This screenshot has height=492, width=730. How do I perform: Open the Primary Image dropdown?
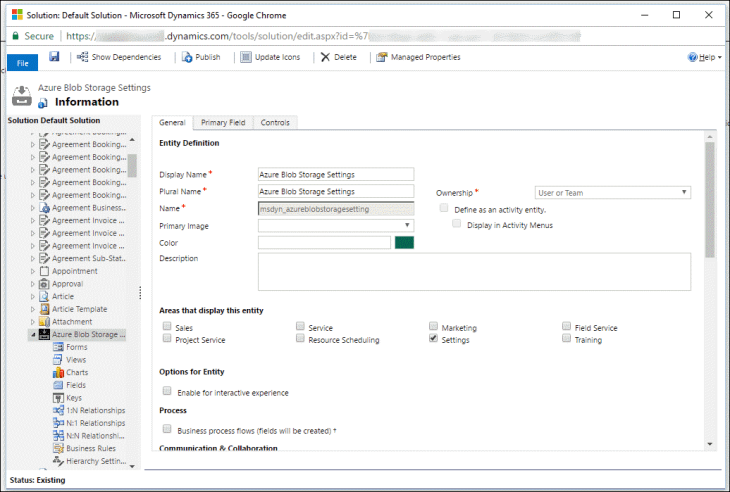click(x=336, y=226)
